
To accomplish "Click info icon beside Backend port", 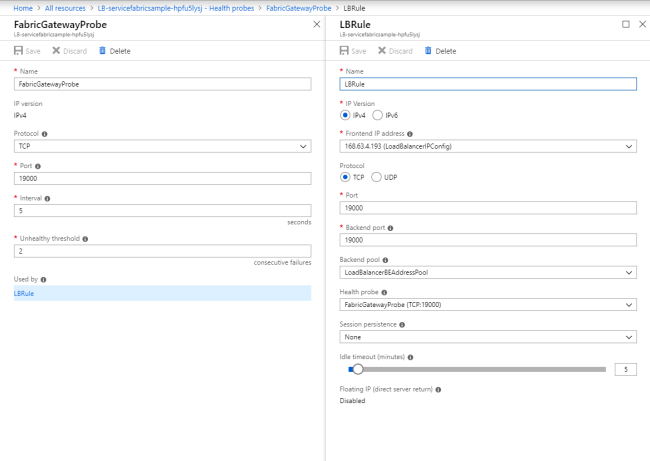I will tap(390, 228).
